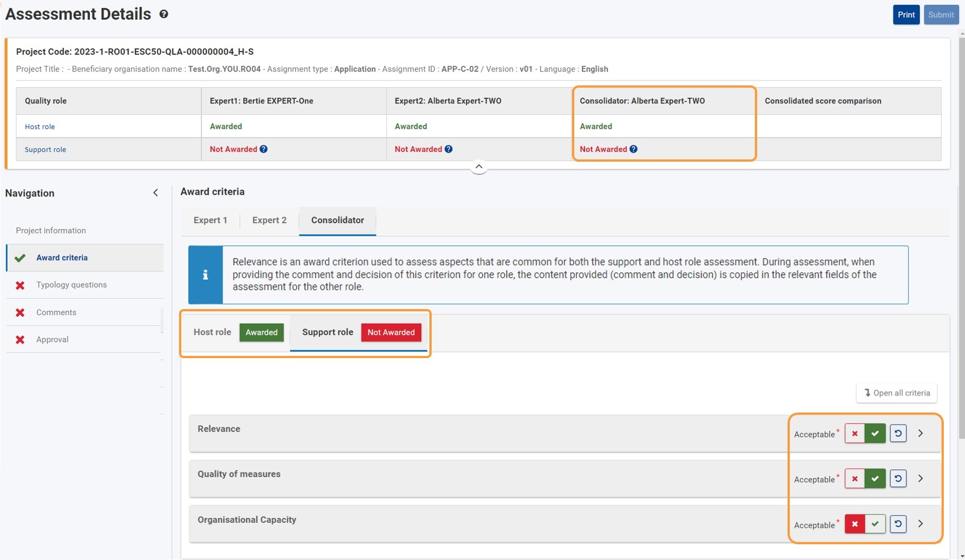Reset the Organisational Capacity decision

(x=898, y=524)
